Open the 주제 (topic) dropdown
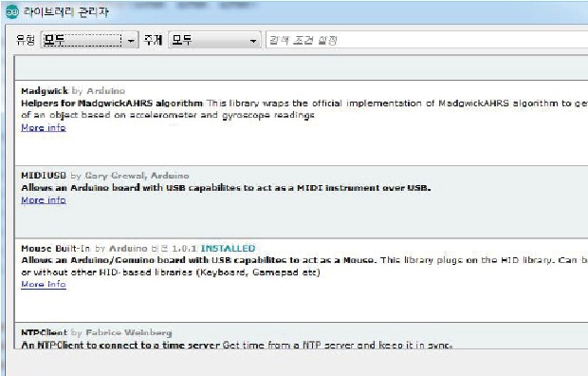The width and height of the screenshot is (588, 376). coord(214,40)
